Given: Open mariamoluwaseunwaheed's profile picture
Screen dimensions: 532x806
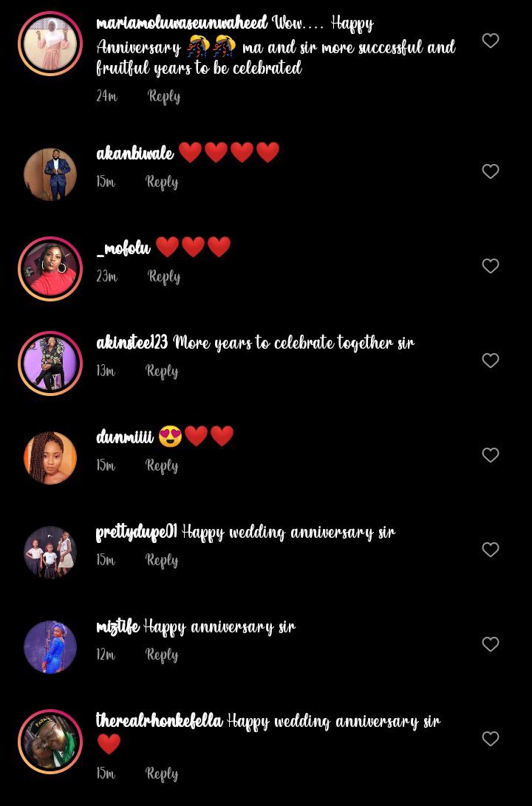Looking at the screenshot, I should [50, 44].
